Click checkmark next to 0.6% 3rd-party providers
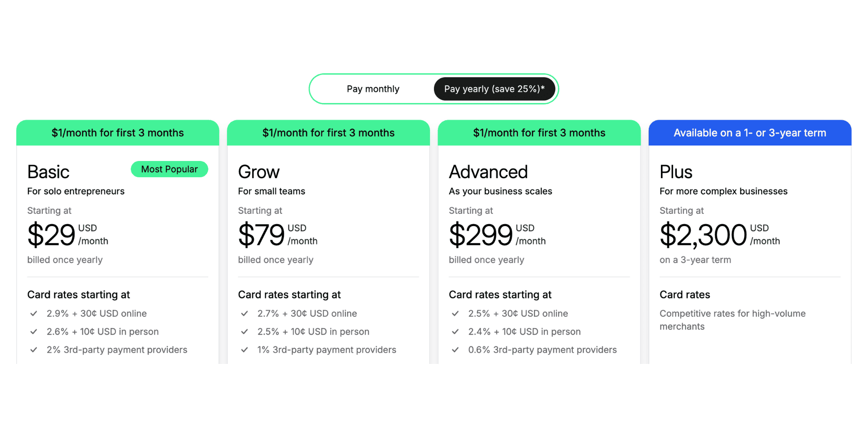This screenshot has width=868, height=434. [455, 349]
